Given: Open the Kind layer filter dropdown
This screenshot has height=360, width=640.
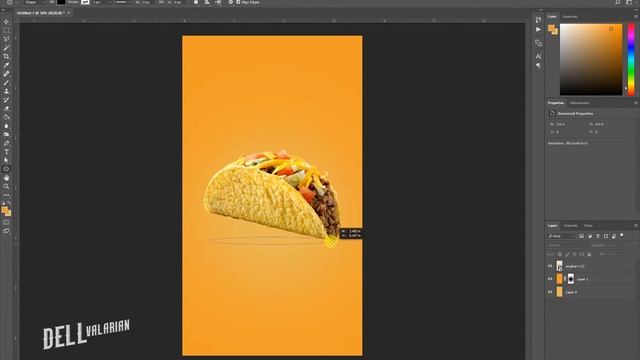Looking at the screenshot, I should tap(562, 236).
